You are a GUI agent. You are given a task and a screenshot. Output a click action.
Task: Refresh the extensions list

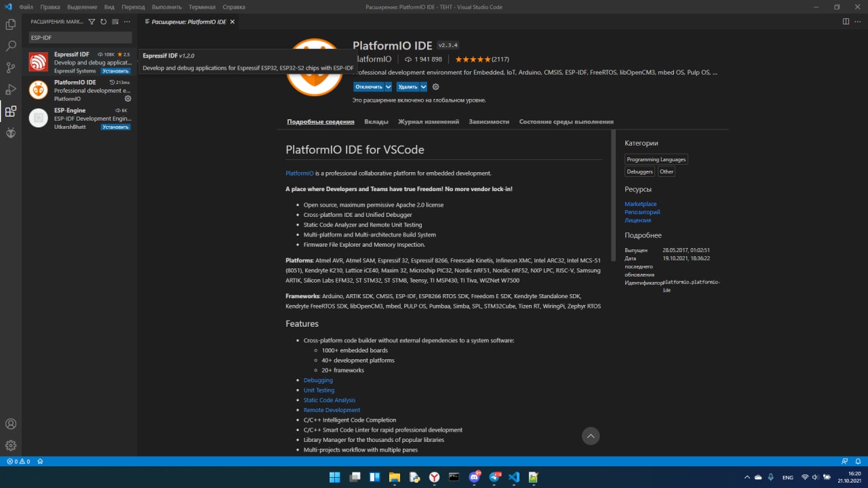(x=103, y=22)
